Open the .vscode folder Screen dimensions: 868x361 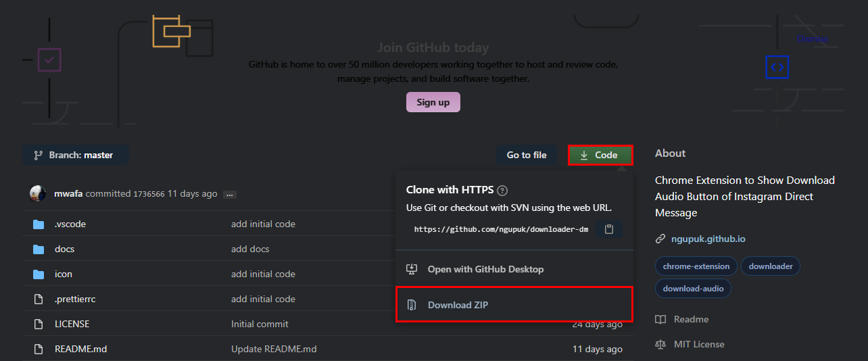pos(70,224)
